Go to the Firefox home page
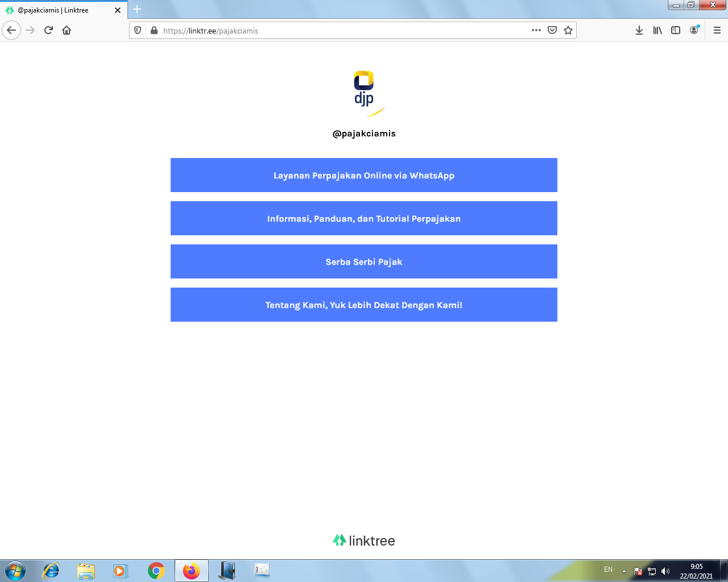Screen dimensions: 728x582 coord(67,30)
